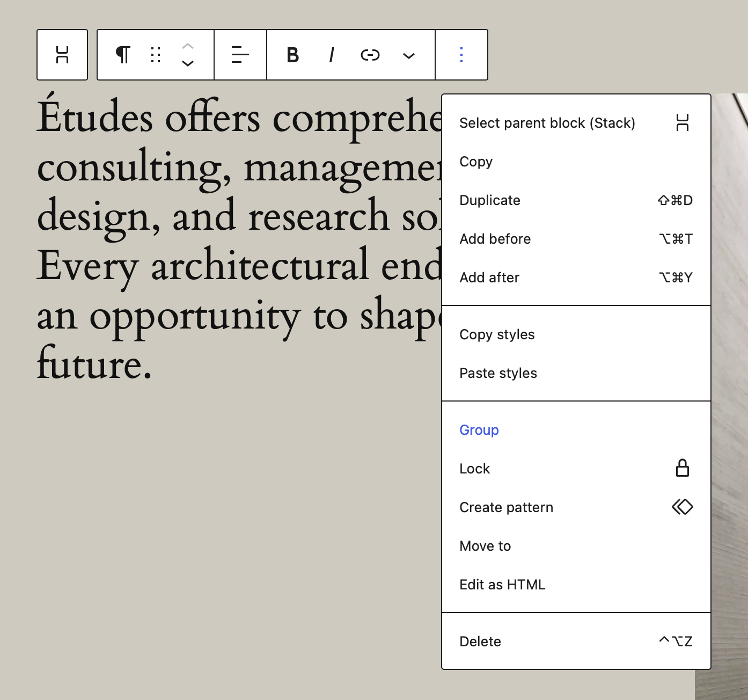Open the paragraph block type switcher
The width and height of the screenshot is (748, 700).
[123, 54]
